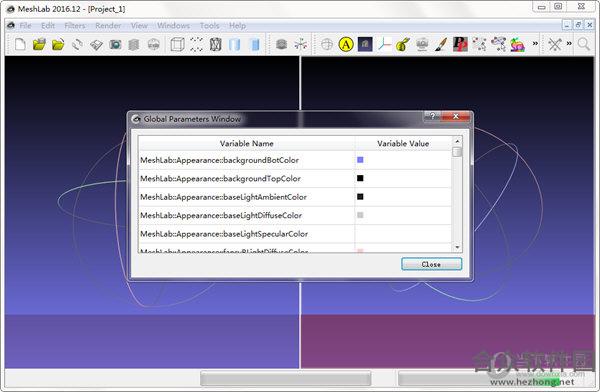Click the Close button in parameters dialog
Viewport: 600px width, 392px height.
tap(431, 264)
